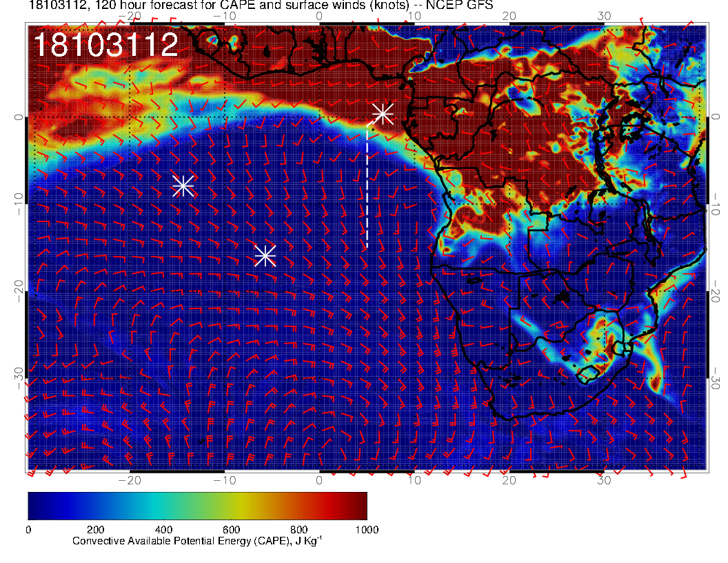The image size is (728, 563).
Task: Click the southernmost white asterisk over the ocean
Action: pos(265,255)
